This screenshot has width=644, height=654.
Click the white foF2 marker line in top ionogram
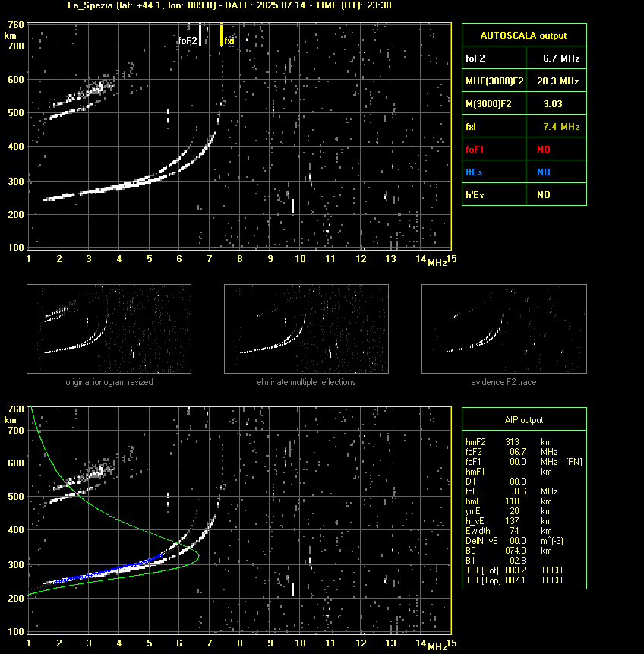coord(200,34)
